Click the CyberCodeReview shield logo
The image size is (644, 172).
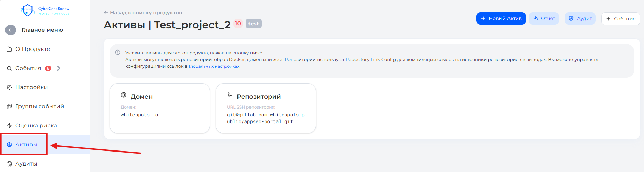pos(28,10)
